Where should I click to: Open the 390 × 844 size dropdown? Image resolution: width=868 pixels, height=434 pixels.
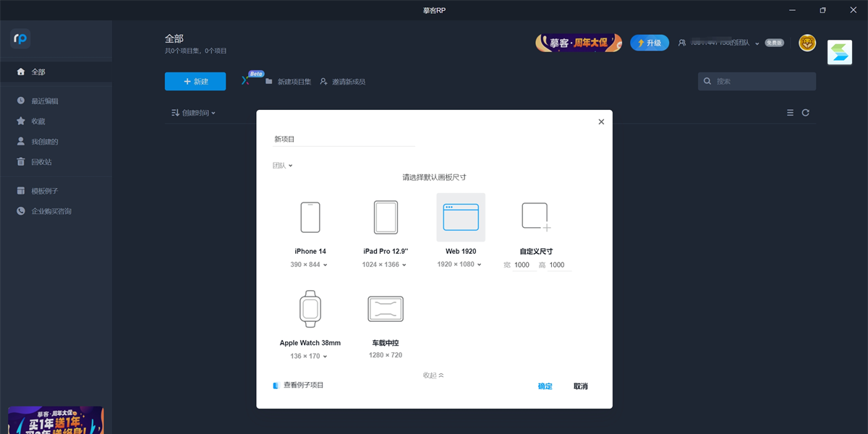click(309, 265)
